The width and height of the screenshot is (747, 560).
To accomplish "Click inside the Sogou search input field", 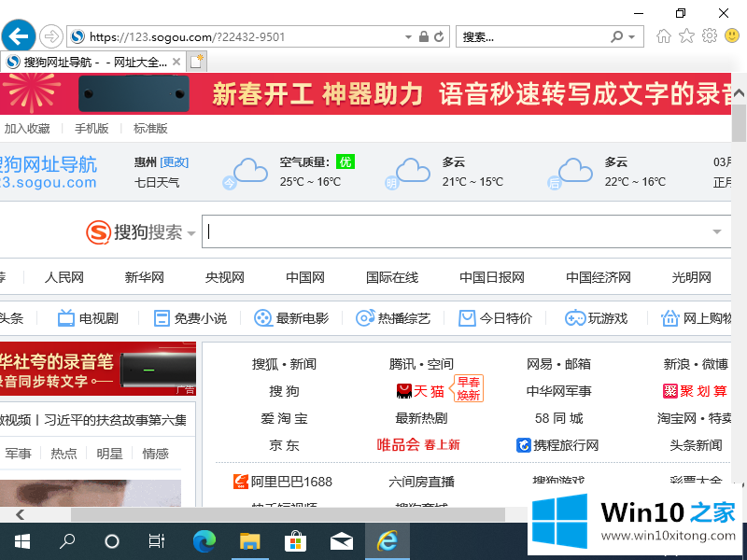I will pos(458,231).
